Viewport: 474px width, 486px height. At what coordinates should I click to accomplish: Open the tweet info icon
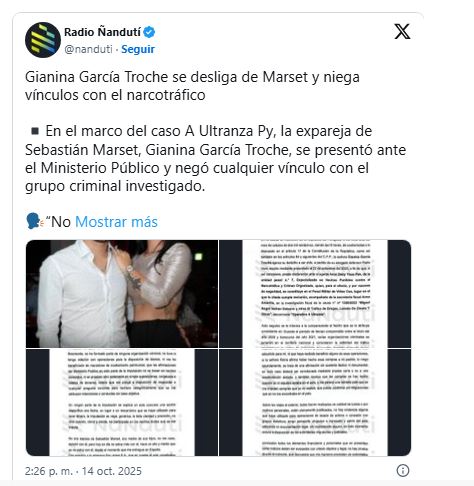[403, 471]
